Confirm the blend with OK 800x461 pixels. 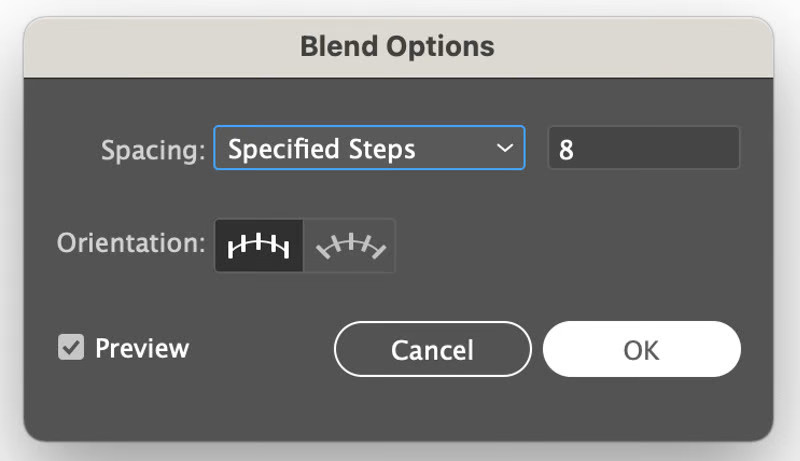pyautogui.click(x=641, y=349)
